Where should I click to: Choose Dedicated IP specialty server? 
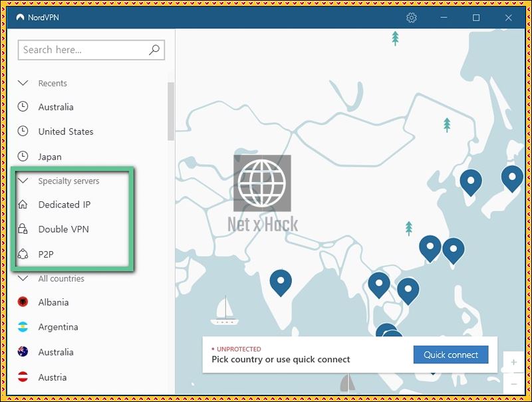tap(64, 205)
